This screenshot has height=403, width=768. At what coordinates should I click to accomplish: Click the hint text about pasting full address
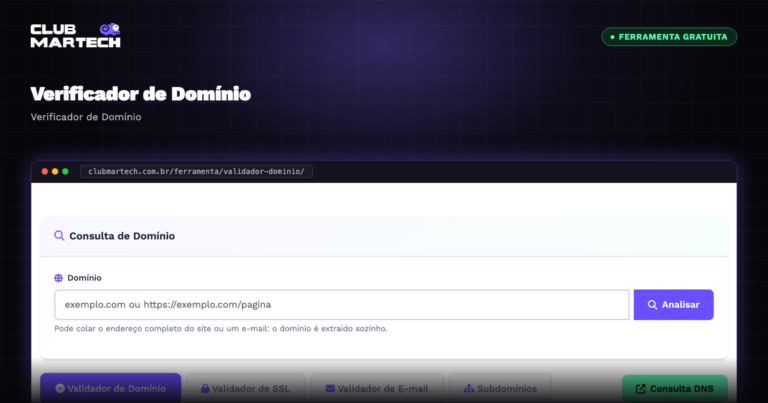(221, 329)
